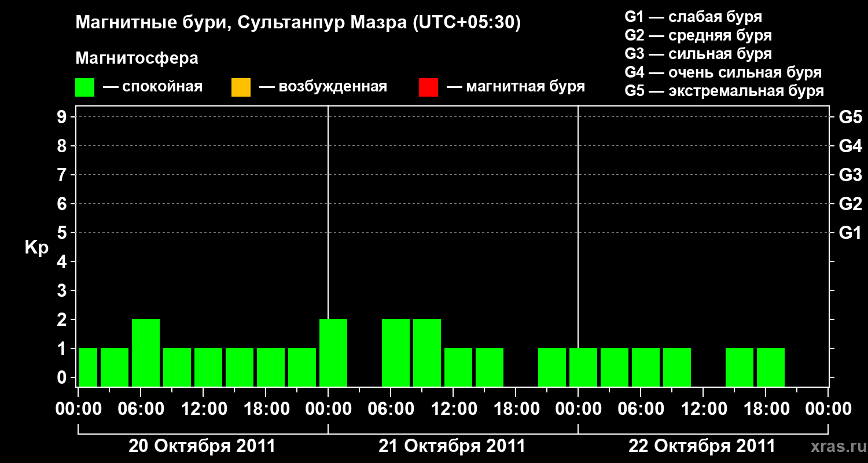868x463 pixels.
Task: Click the Kp 2 bar spanning midnight into 21 October
Action: tap(333, 352)
